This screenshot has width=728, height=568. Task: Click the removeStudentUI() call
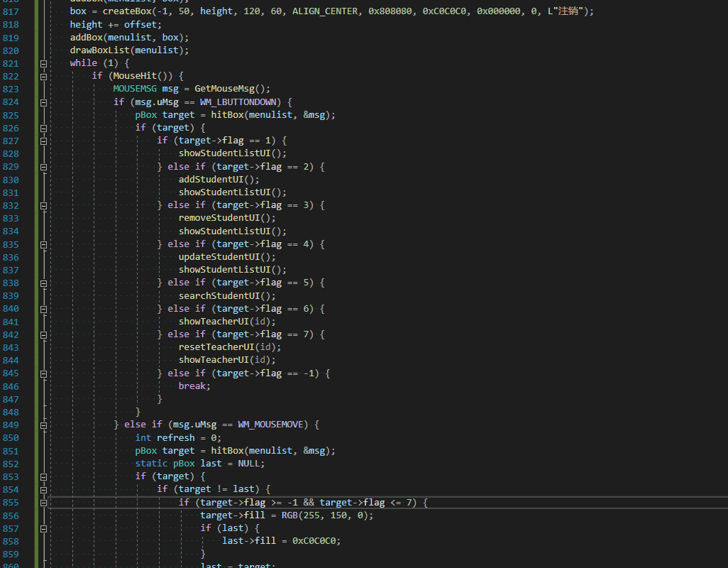tap(226, 218)
